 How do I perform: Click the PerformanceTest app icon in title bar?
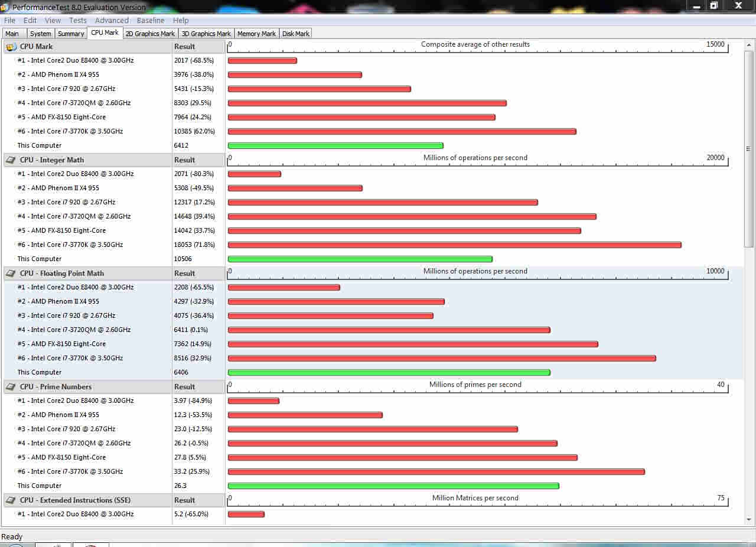click(6, 6)
